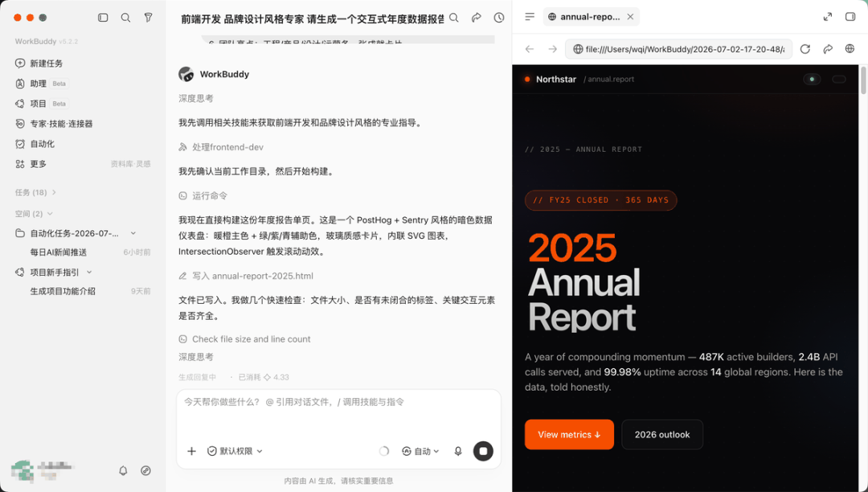
Task: Open preview in external browser globe icon
Action: 850,49
